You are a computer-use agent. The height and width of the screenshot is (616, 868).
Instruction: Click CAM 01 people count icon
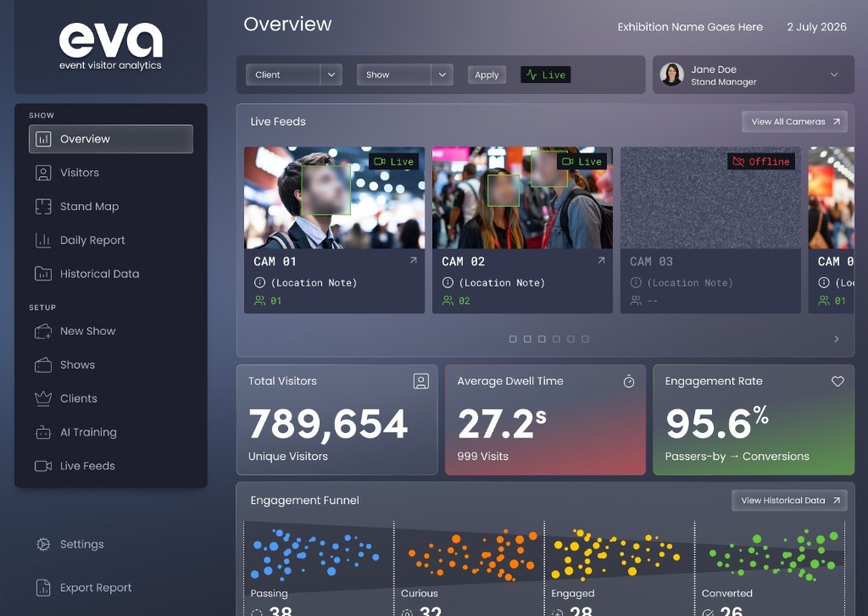click(x=259, y=301)
